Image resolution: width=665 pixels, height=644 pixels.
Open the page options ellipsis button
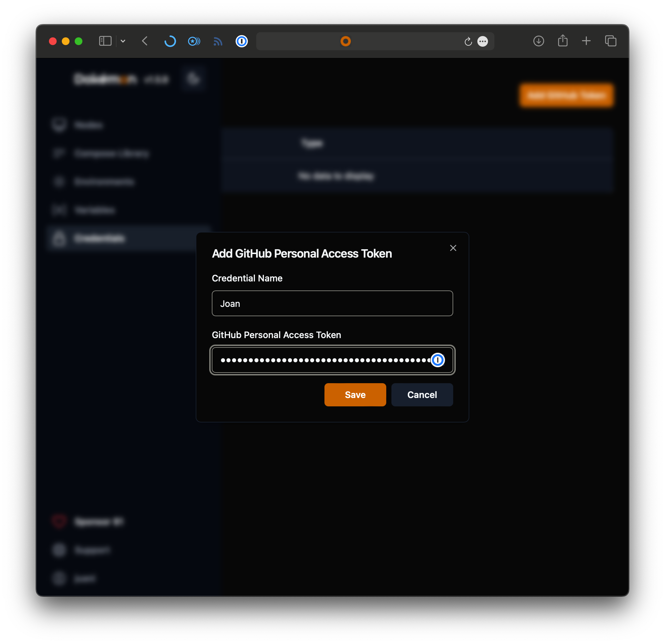[482, 42]
